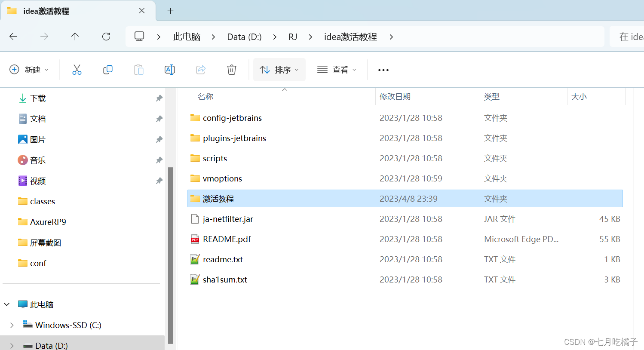This screenshot has height=350, width=644.
Task: Sort by the 大小 column header
Action: (x=579, y=97)
